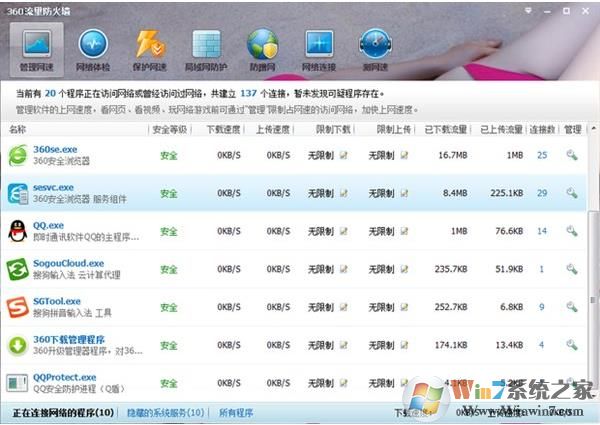
Task: Click the QQProtect.exe program name link
Action: (x=65, y=377)
